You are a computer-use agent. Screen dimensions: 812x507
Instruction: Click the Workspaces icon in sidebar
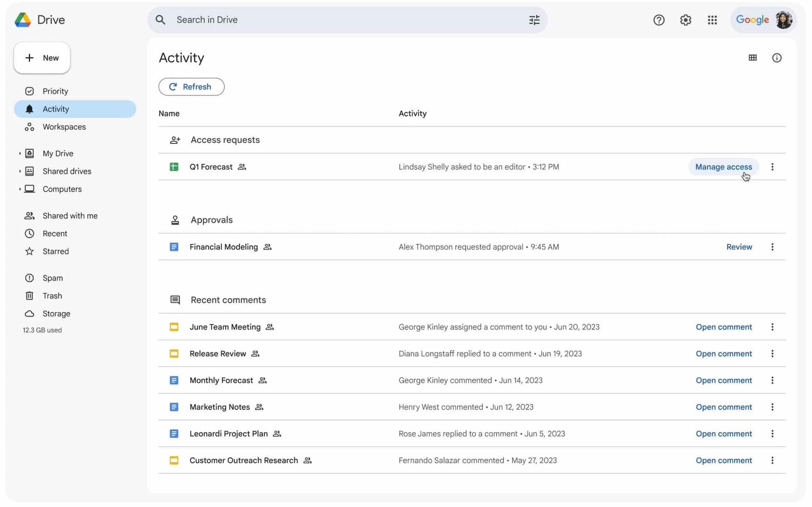[29, 127]
